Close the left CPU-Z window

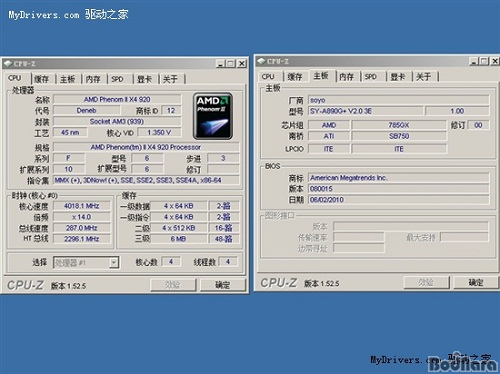click(242, 63)
